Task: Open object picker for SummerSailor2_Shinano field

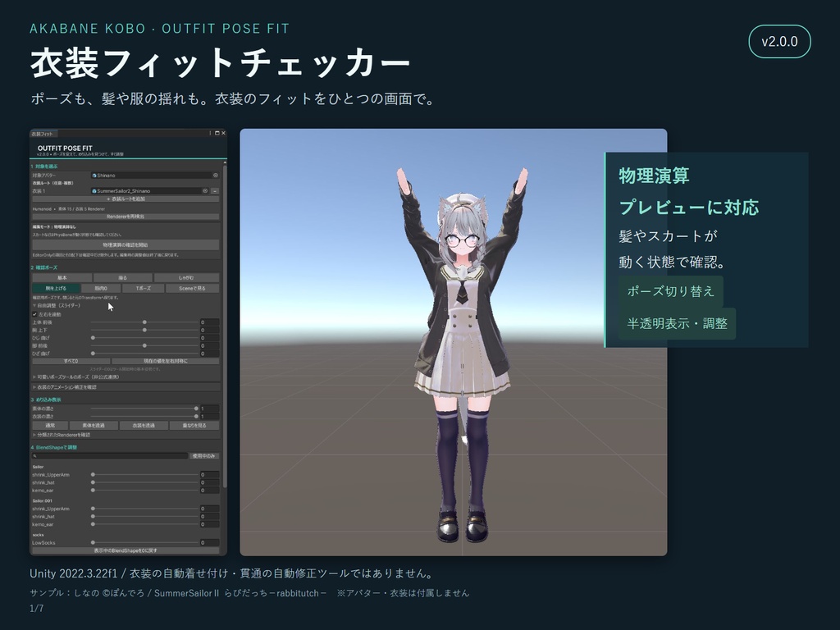Action: click(204, 190)
